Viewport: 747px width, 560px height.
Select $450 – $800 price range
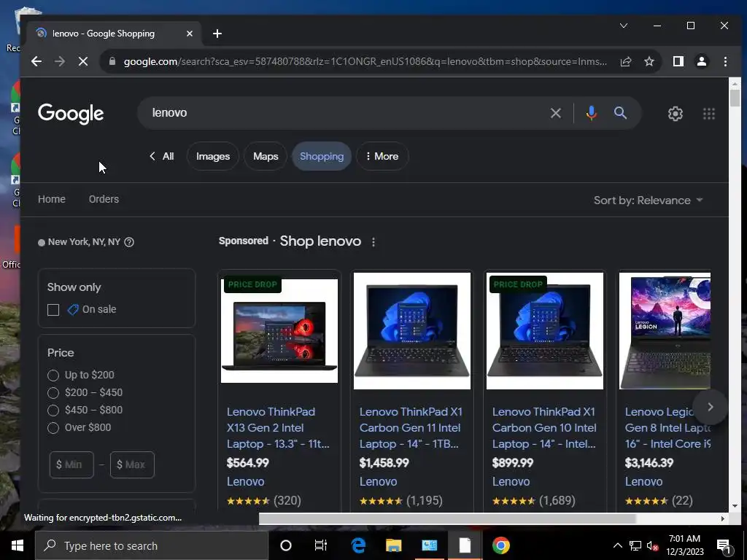pyautogui.click(x=53, y=411)
